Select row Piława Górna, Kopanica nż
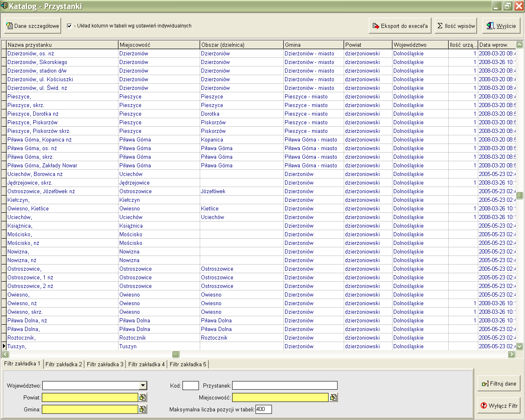Screen dimensions: 525x420 [x=261, y=140]
